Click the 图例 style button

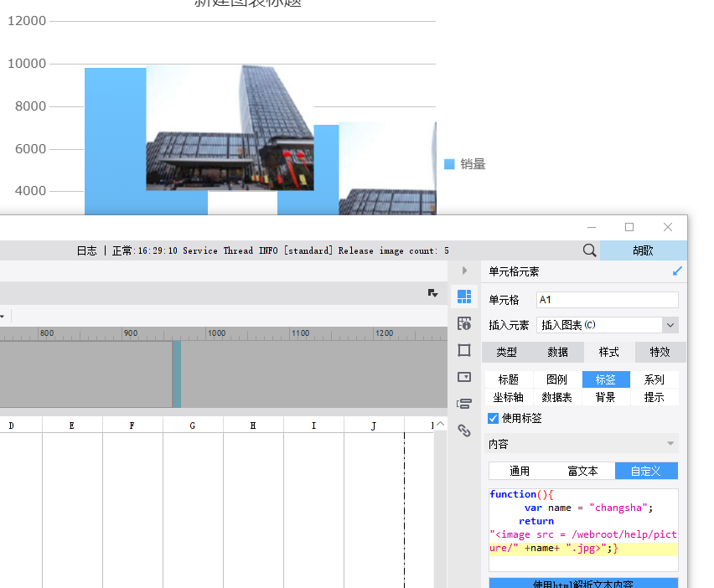(557, 379)
